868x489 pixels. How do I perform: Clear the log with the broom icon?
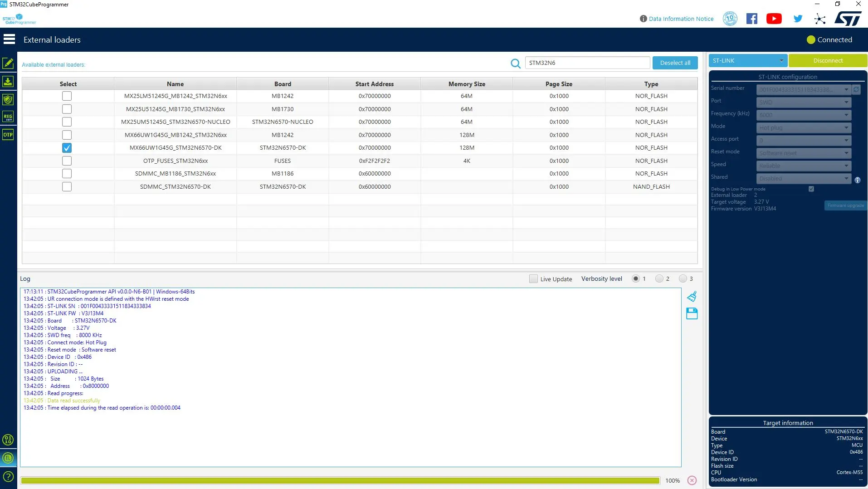point(692,297)
